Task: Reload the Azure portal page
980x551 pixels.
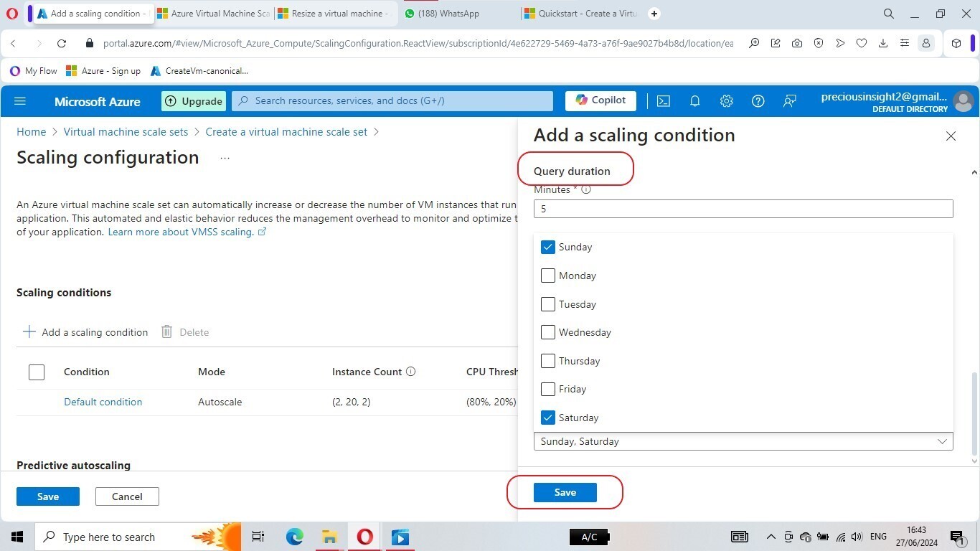Action: (62, 43)
